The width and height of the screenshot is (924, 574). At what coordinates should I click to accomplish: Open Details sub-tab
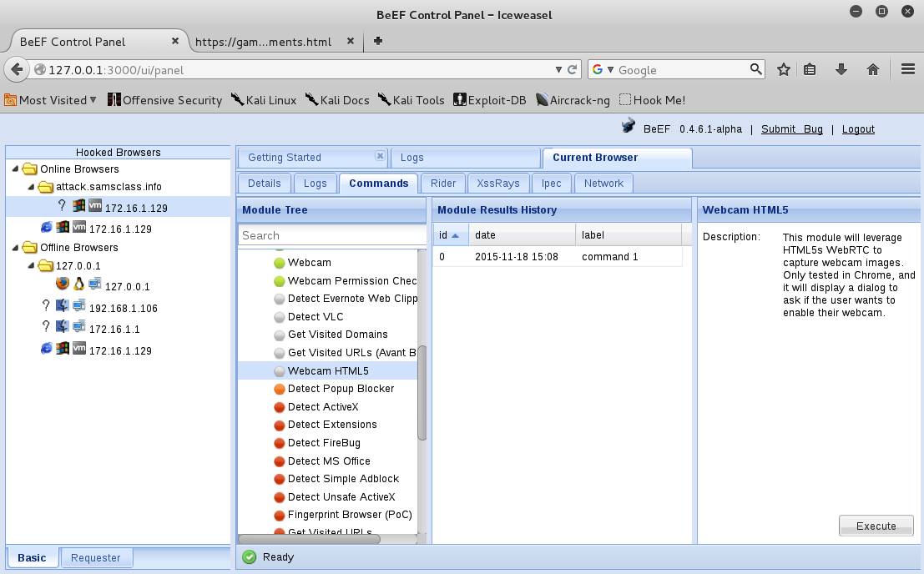(x=264, y=183)
